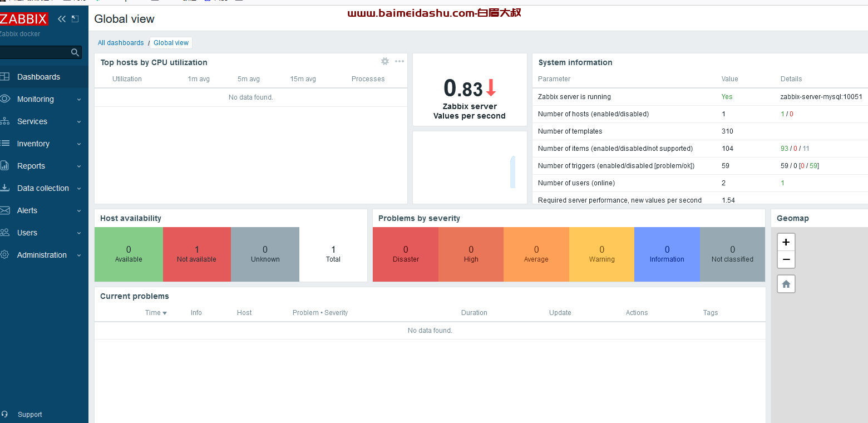Click the Warning severity block
The height and width of the screenshot is (423, 868).
coord(602,254)
